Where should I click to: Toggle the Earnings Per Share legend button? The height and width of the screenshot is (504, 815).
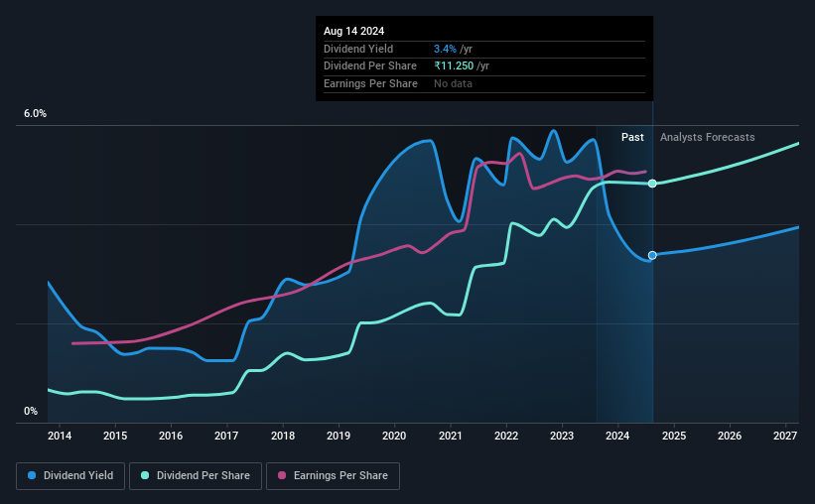tap(333, 476)
